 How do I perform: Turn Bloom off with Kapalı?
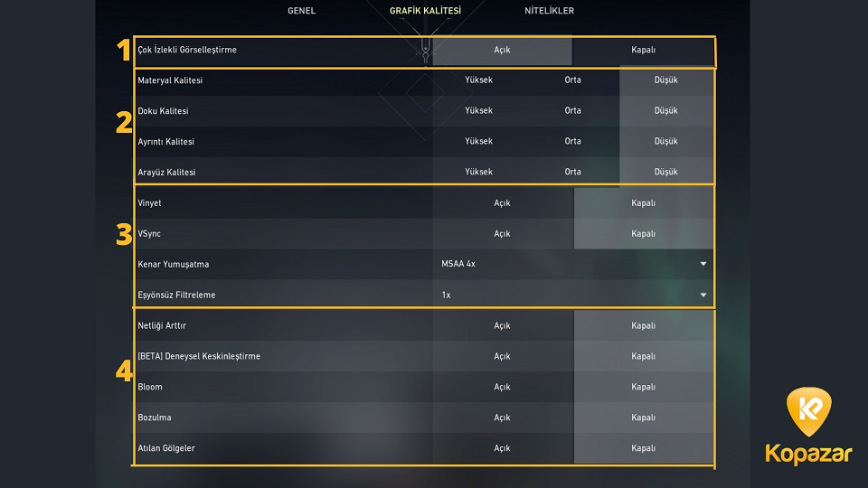point(643,387)
